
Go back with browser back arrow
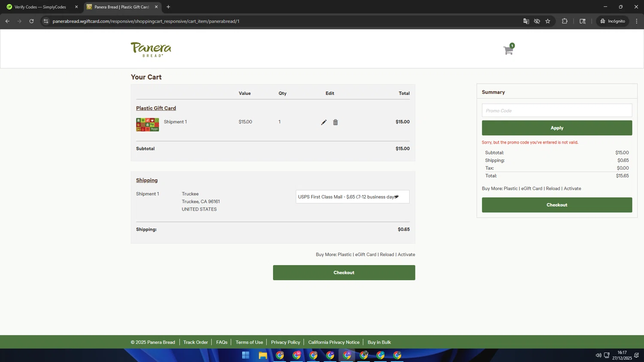pos(7,21)
